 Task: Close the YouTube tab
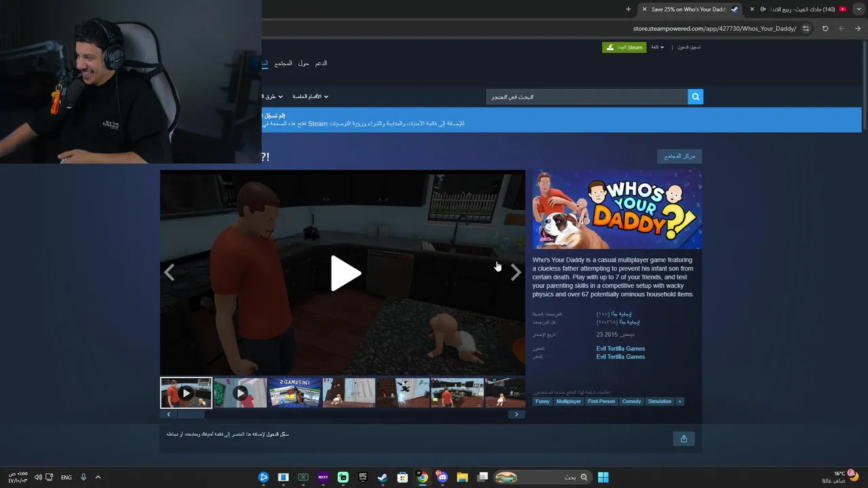click(752, 9)
